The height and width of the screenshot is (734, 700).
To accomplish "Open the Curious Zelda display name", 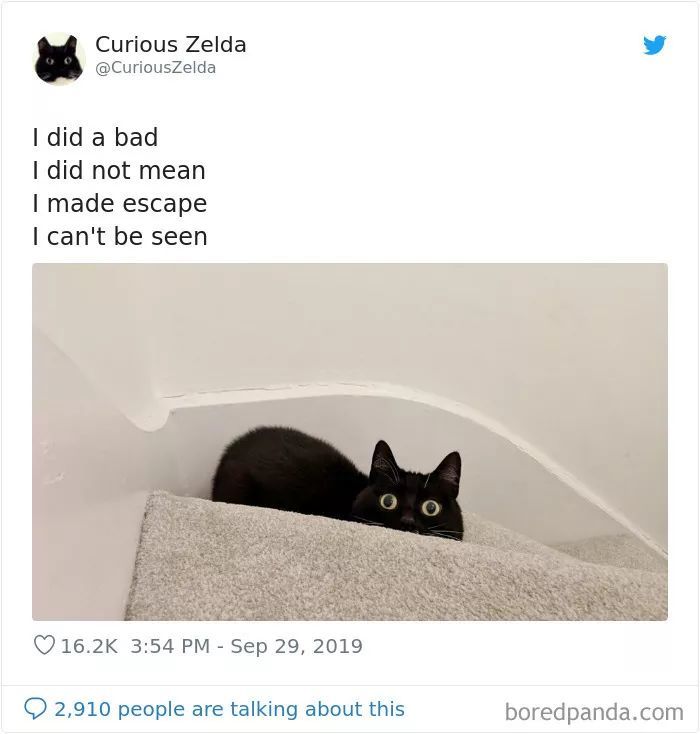I will 170,45.
